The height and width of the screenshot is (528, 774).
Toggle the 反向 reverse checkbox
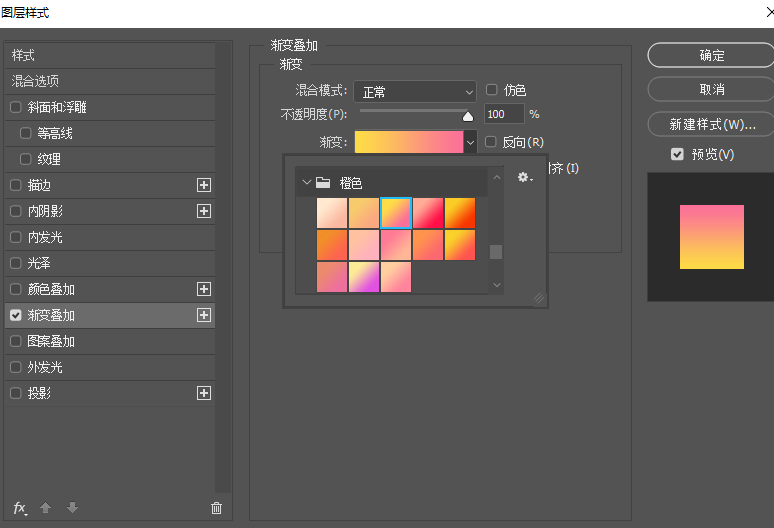(x=491, y=142)
